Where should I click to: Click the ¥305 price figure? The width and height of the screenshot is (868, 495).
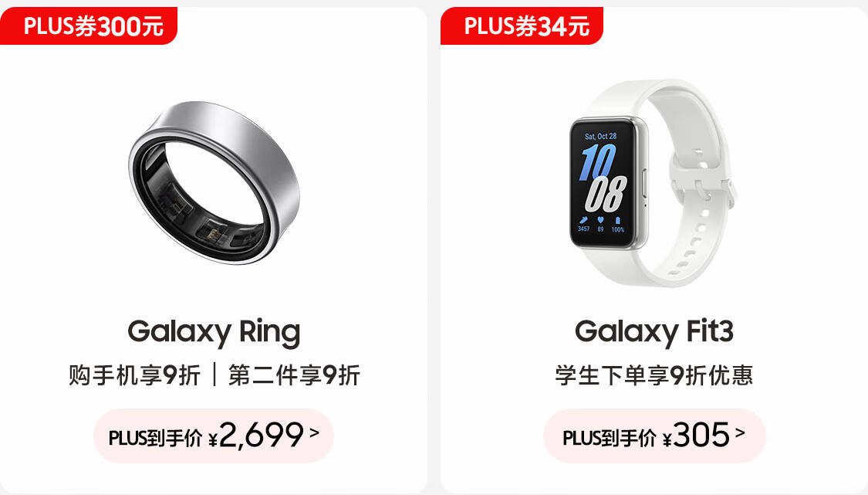(x=696, y=436)
